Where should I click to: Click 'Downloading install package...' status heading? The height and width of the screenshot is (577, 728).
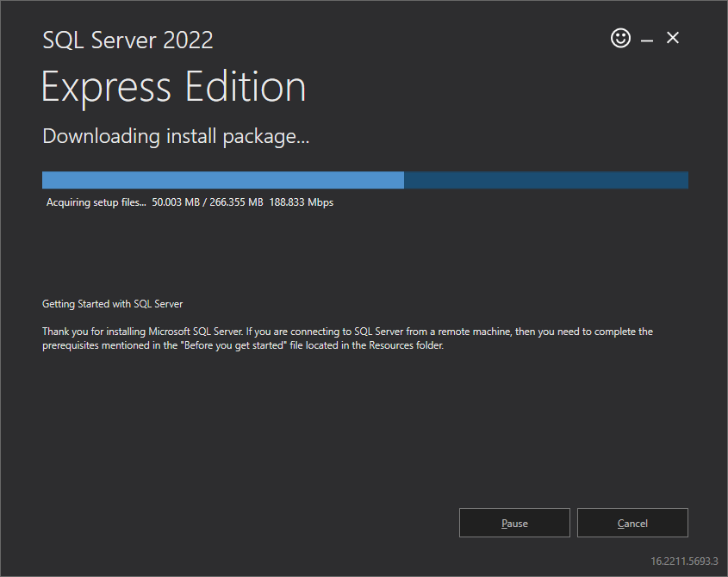[176, 136]
